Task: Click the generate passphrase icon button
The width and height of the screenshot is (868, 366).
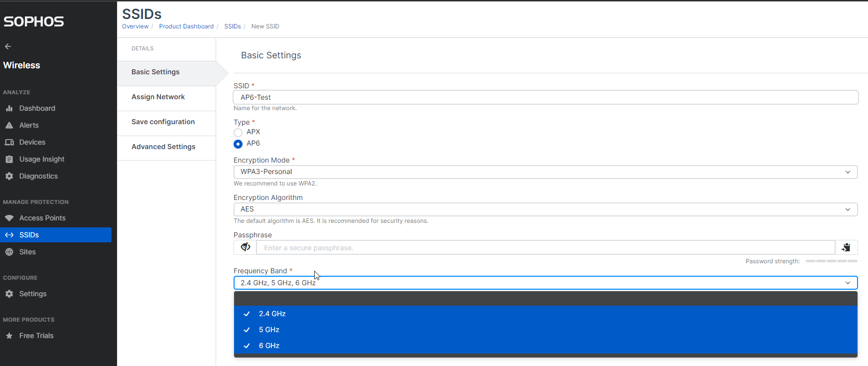Action: [846, 247]
